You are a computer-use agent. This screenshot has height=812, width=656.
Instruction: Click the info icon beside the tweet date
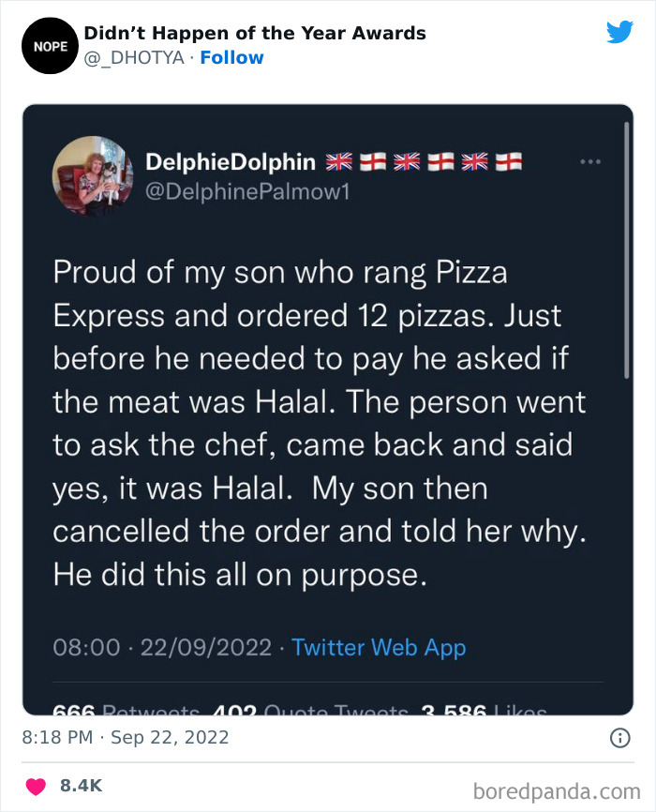coord(619,738)
